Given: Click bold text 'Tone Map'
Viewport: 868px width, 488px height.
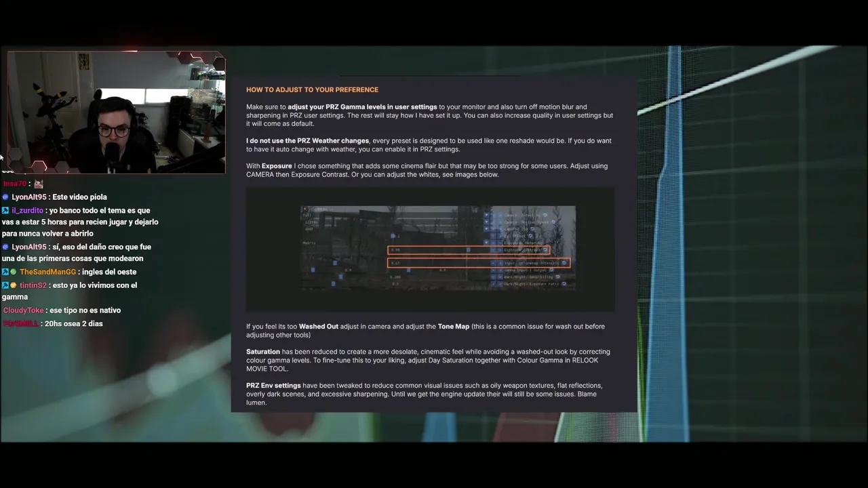Looking at the screenshot, I should (454, 327).
